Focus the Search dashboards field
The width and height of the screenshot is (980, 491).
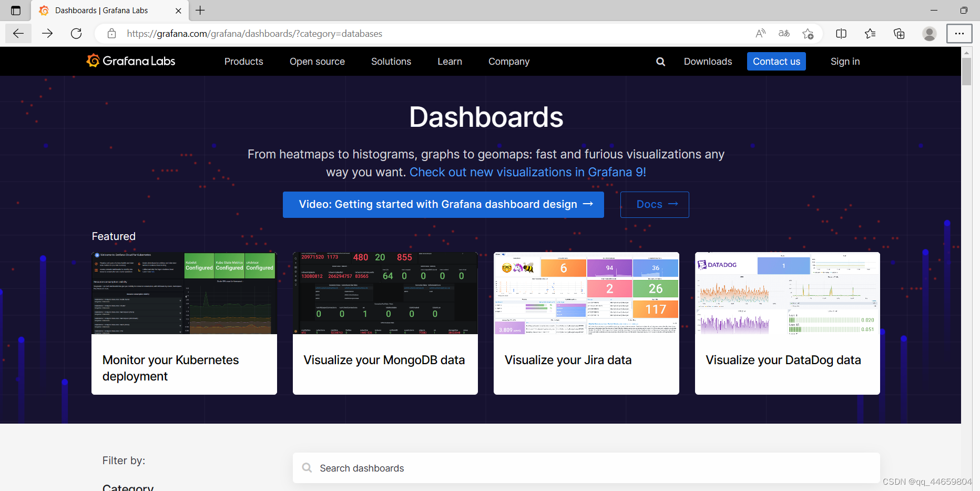point(586,468)
